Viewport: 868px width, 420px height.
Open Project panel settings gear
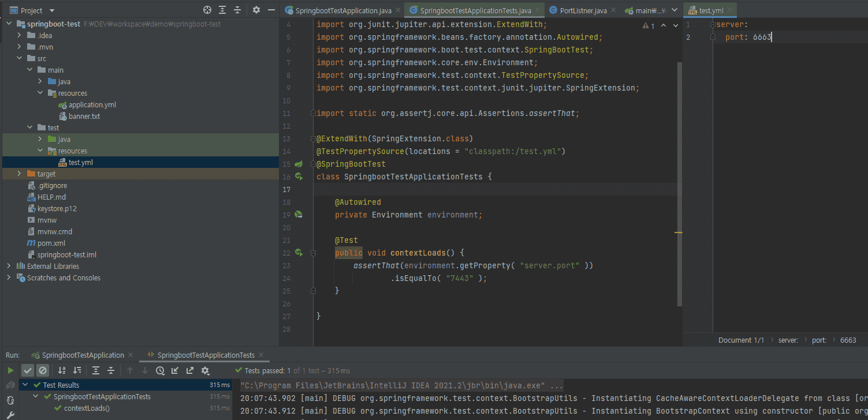pos(256,10)
